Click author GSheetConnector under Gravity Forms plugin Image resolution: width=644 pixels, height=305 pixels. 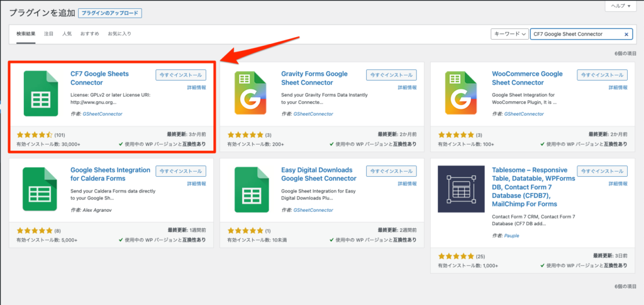tap(313, 114)
